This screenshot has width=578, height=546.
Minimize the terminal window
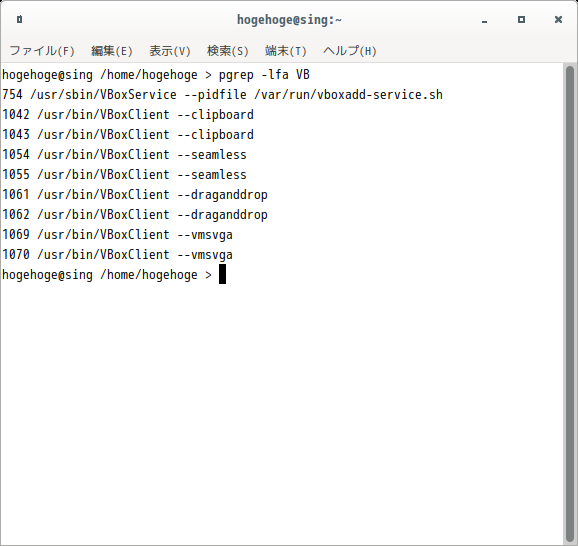[484, 20]
